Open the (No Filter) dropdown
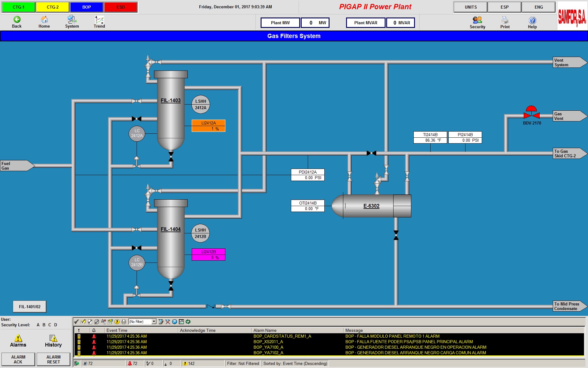This screenshot has height=368, width=588. click(142, 322)
